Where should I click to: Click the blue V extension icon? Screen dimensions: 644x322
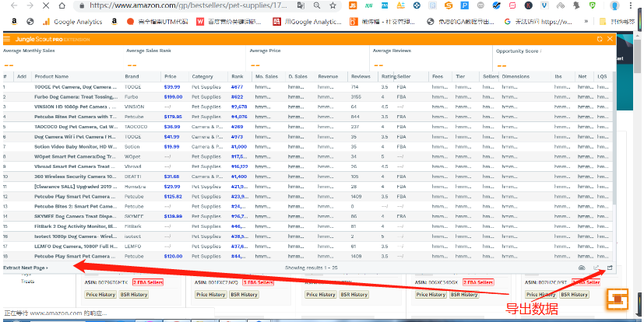(x=544, y=5)
